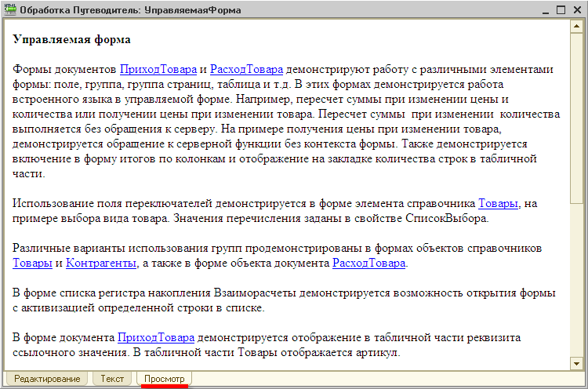Viewport: 588px width, 389px height.
Task: Follow the Товары link after 'элемента справочника'
Action: (499, 203)
